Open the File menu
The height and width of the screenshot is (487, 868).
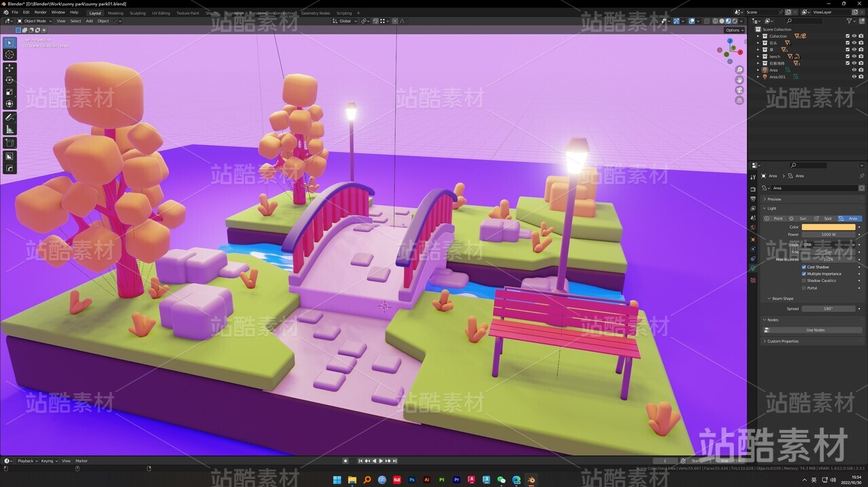click(x=15, y=12)
